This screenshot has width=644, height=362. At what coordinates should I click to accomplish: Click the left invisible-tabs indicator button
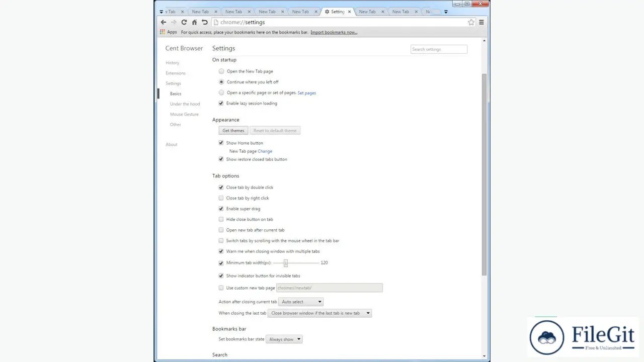click(x=161, y=12)
